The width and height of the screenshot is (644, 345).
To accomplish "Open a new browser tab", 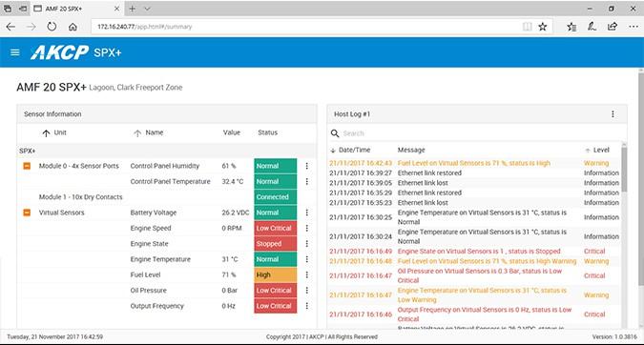I will pos(133,9).
